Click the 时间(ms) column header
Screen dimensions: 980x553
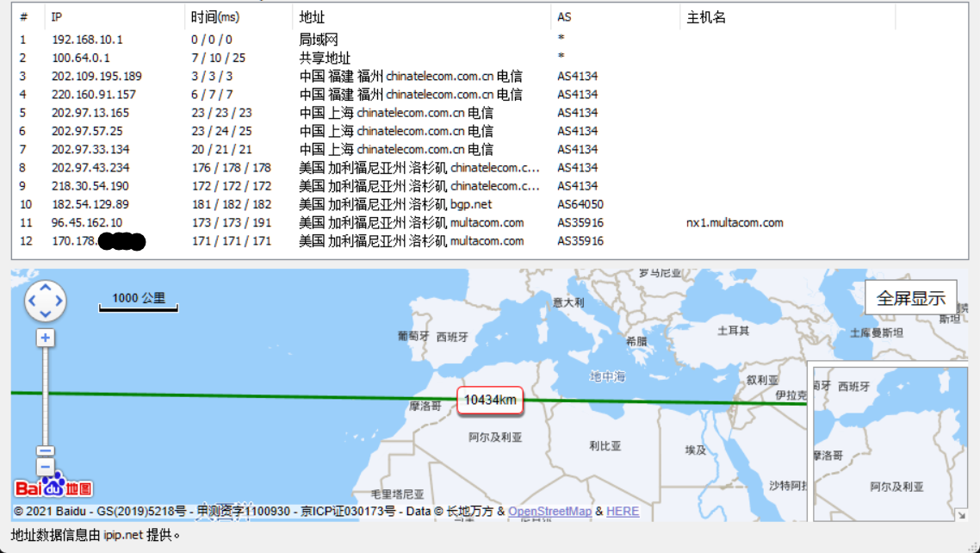tap(215, 17)
